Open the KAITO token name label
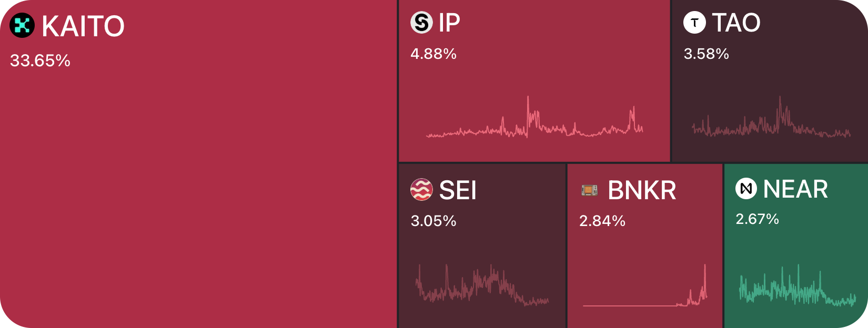The width and height of the screenshot is (868, 328). [83, 26]
